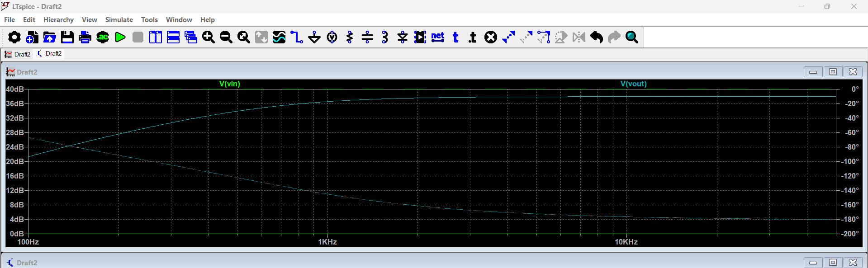
Task: Click the 100Hz frequency axis label
Action: (x=28, y=242)
